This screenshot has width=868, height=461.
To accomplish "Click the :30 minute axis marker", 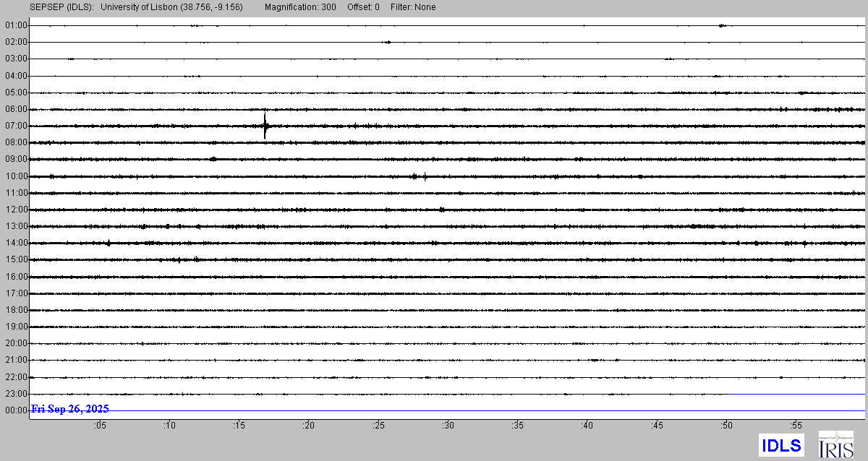I will (448, 426).
